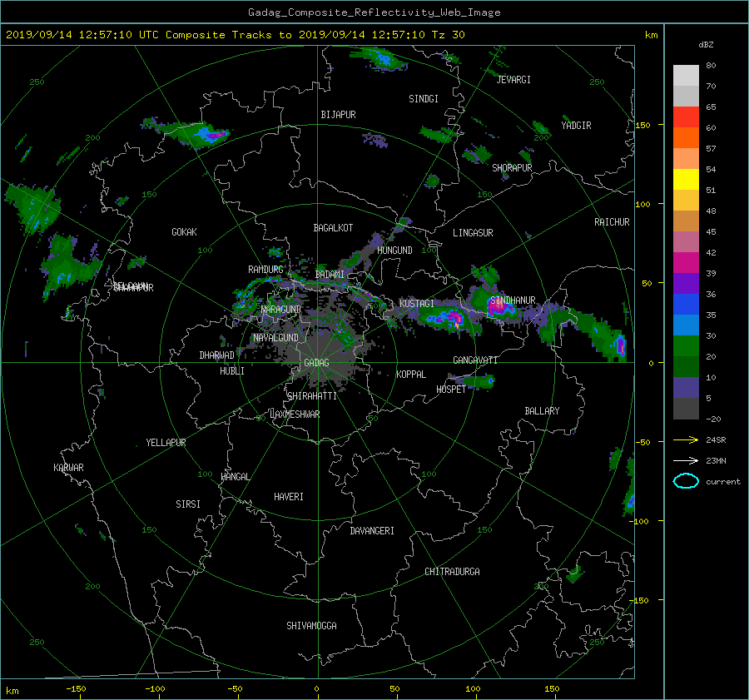Click the DAVANGERI city label
Viewport: 749px width, 700px height.
(x=372, y=531)
